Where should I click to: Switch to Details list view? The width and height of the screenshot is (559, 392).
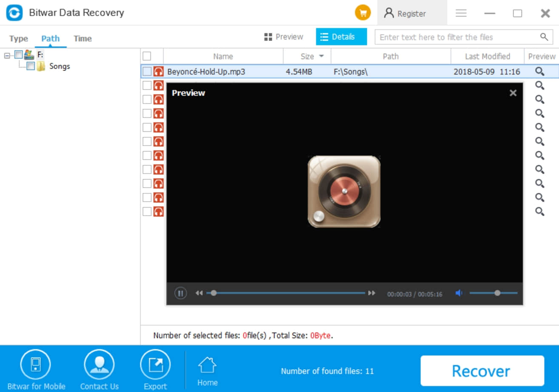(341, 37)
